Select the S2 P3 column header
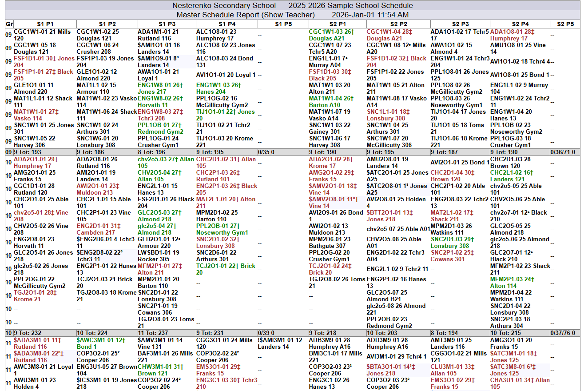The width and height of the screenshot is (588, 391). tap(460, 24)
